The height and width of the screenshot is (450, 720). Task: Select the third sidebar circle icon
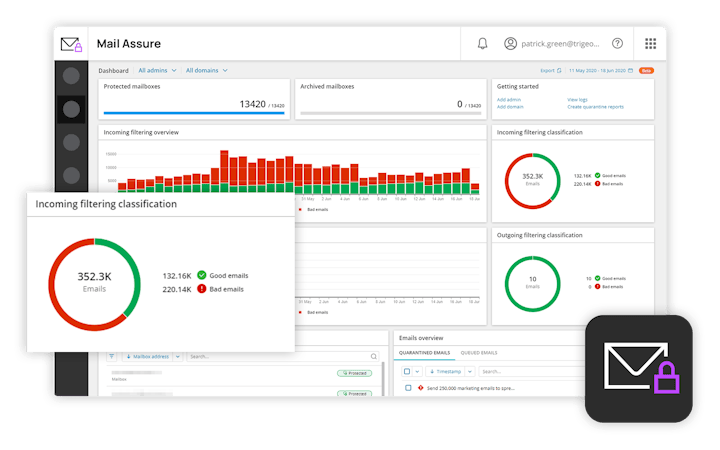tap(71, 142)
